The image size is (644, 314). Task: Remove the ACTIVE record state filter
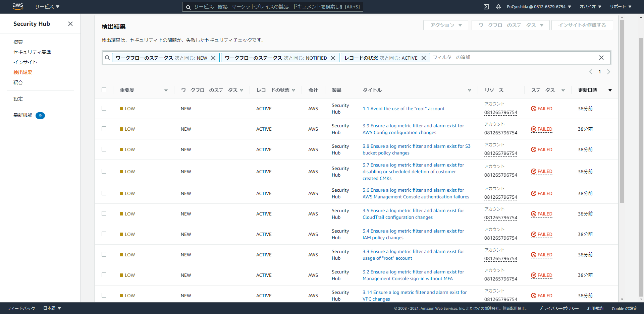(424, 58)
